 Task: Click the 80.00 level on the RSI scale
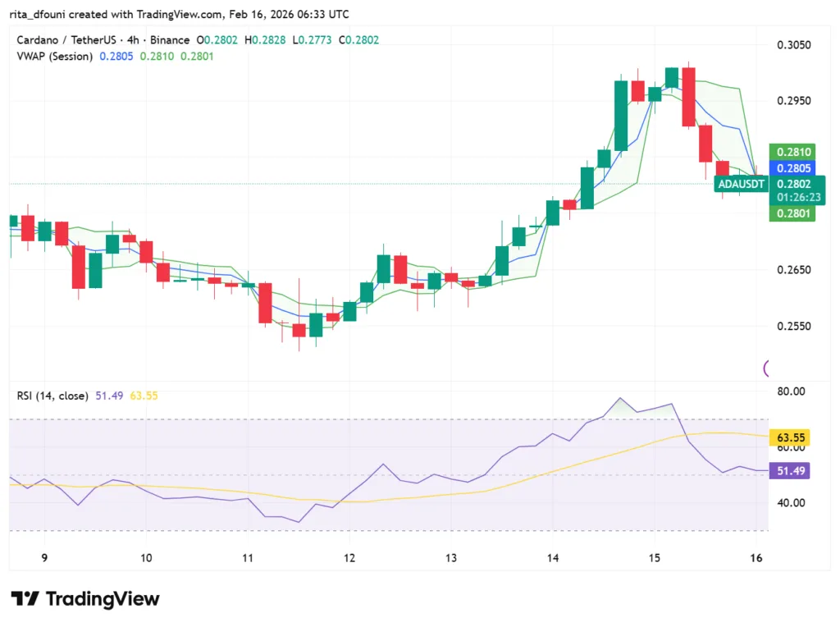point(792,391)
